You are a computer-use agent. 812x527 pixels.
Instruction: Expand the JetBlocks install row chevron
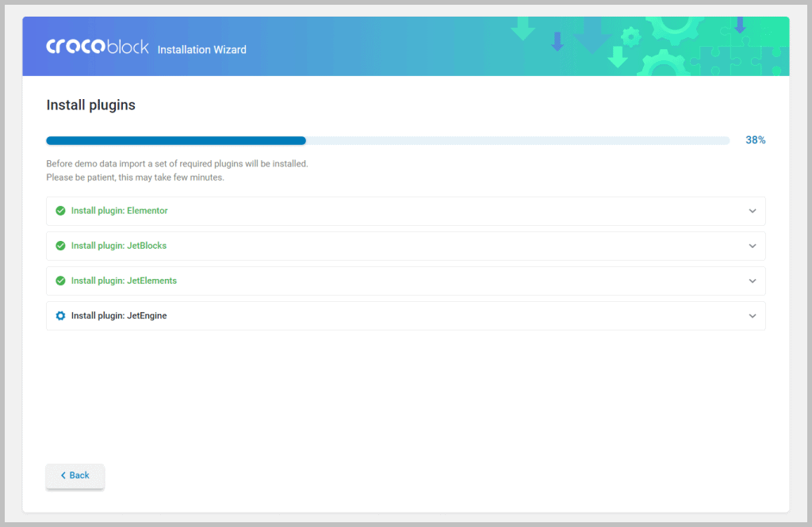[753, 246]
